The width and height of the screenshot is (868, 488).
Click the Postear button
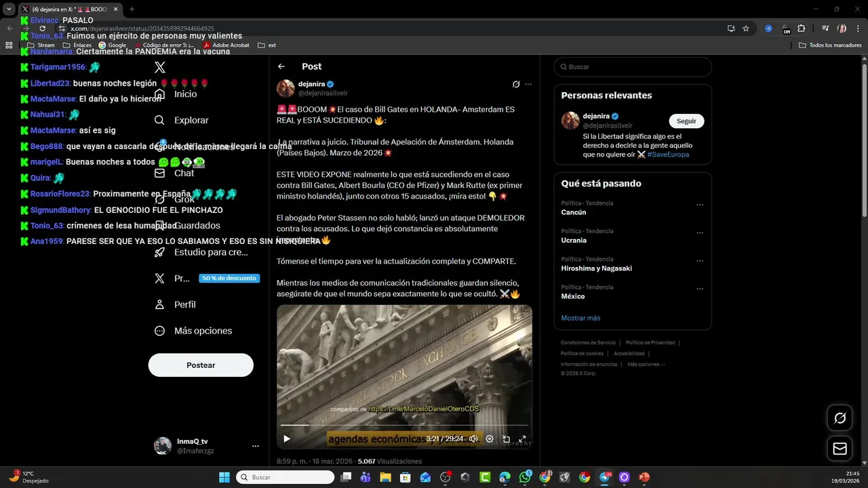coord(201,365)
